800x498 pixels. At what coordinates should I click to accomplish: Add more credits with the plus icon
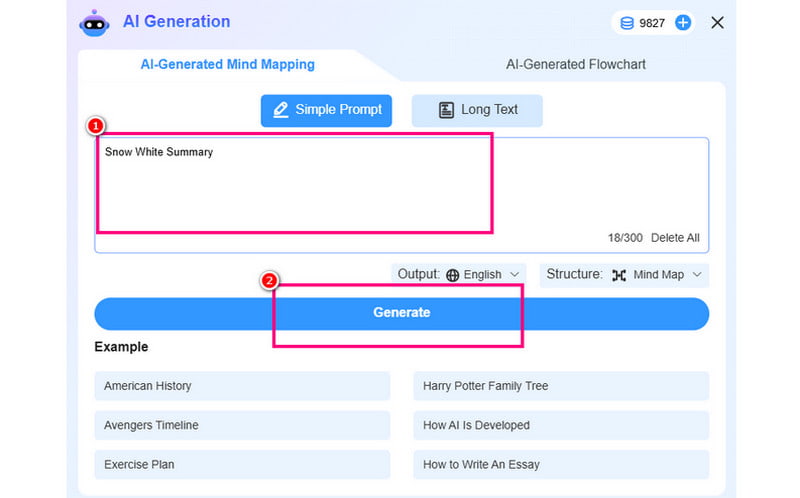pos(683,22)
